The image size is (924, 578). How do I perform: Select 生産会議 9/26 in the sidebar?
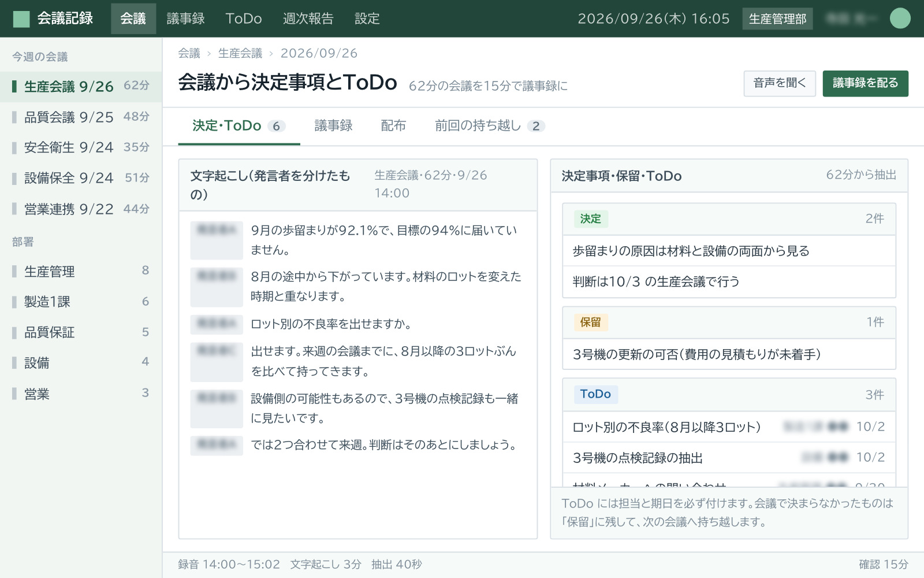coord(81,86)
